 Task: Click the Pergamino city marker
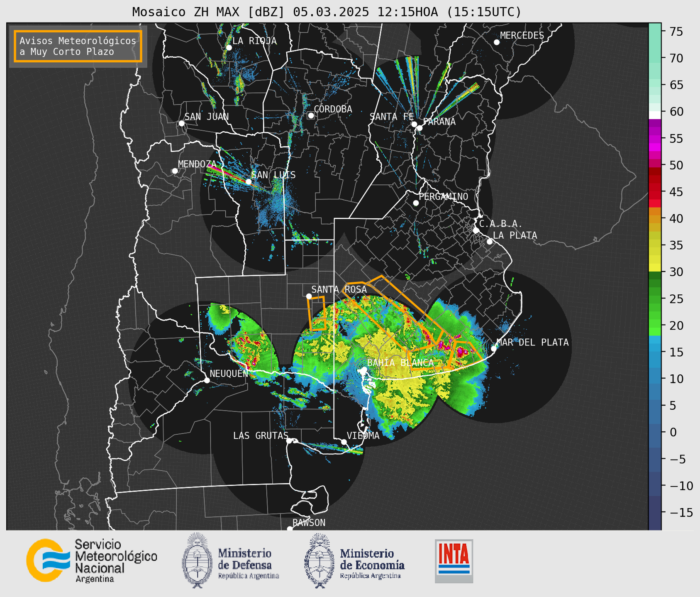[416, 203]
